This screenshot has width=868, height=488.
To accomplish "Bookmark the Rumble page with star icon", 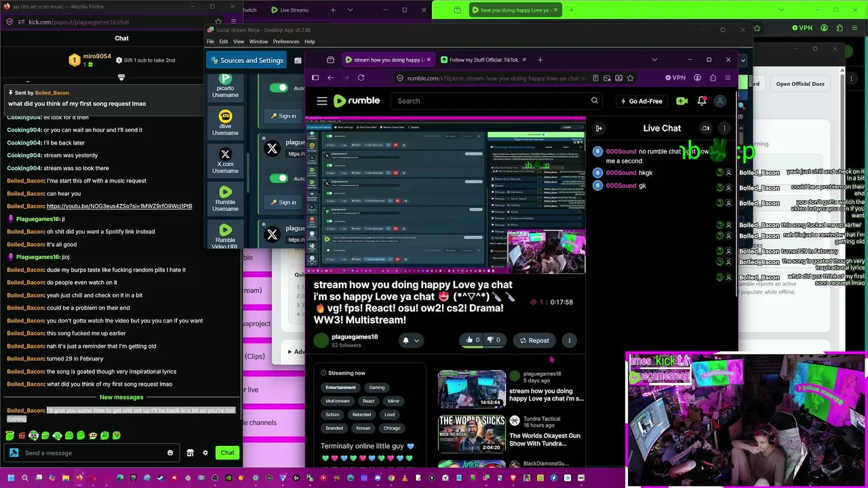I will pos(631,78).
